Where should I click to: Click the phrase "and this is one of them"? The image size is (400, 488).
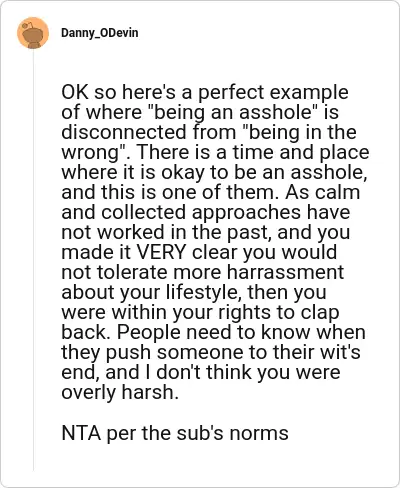(169, 192)
